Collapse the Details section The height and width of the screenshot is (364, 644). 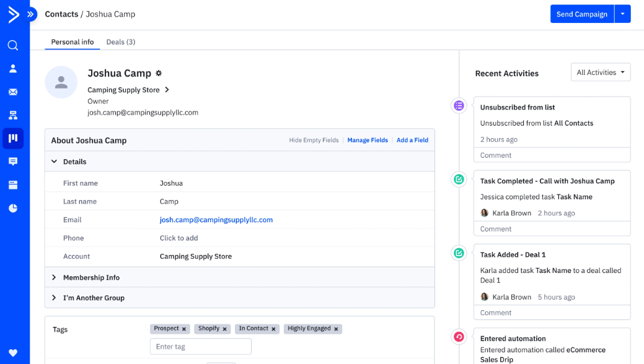pyautogui.click(x=54, y=162)
